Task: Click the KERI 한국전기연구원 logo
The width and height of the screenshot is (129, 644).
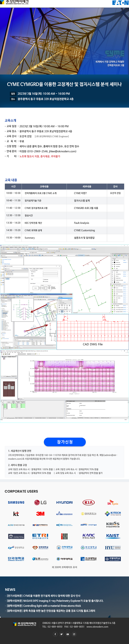Action: pyautogui.click(x=16, y=525)
